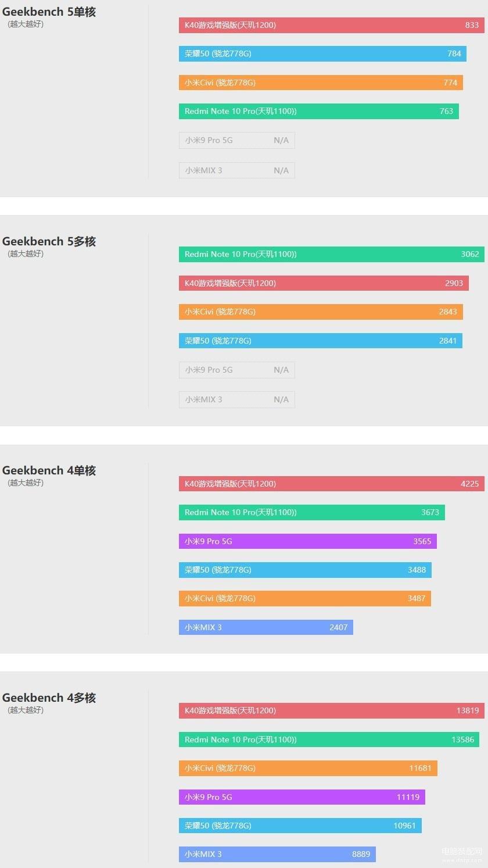Click Redmi Note 10 Pro bar scoring 13586
This screenshot has width=488, height=868.
329,740
